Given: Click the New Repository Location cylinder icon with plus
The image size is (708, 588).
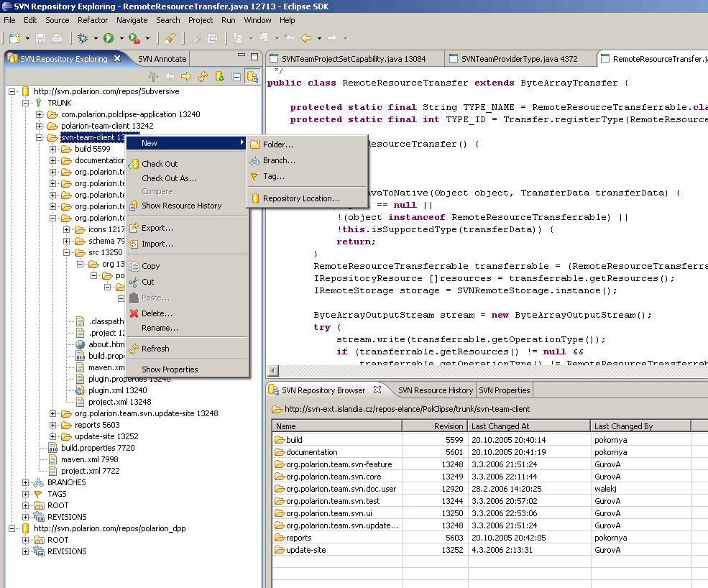Looking at the screenshot, I should 220,76.
